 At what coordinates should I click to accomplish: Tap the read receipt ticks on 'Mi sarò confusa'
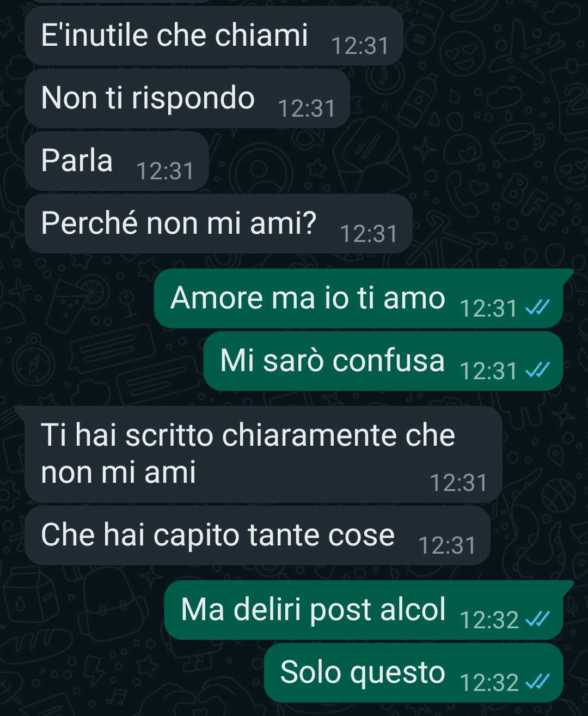click(x=537, y=370)
